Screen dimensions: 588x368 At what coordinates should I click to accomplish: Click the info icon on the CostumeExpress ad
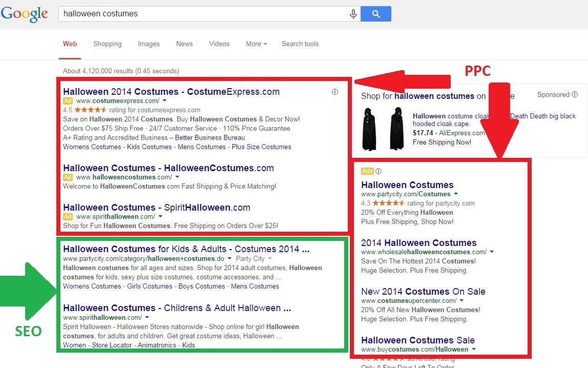tap(335, 92)
